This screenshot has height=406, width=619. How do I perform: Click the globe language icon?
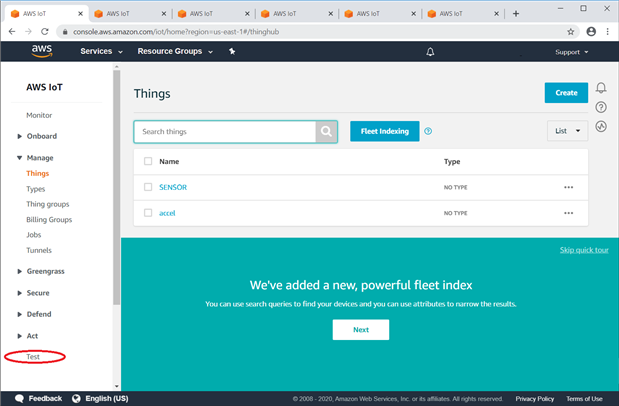(x=76, y=398)
